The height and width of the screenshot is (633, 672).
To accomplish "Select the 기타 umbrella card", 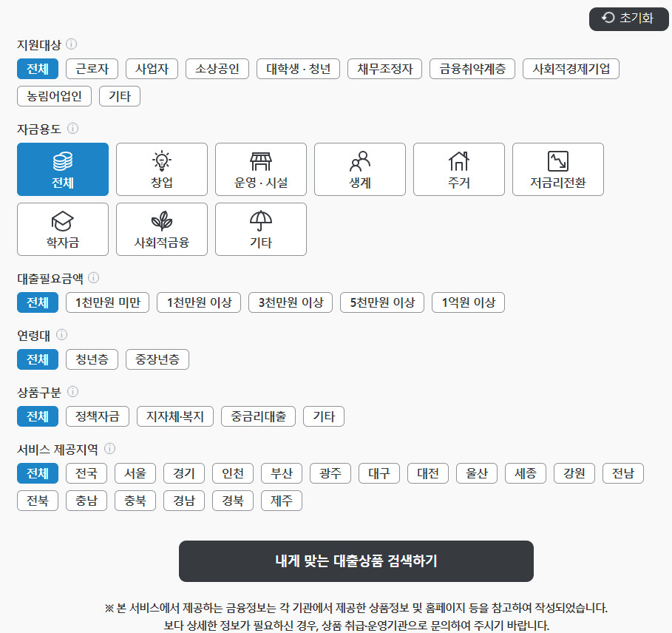I will pos(260,229).
